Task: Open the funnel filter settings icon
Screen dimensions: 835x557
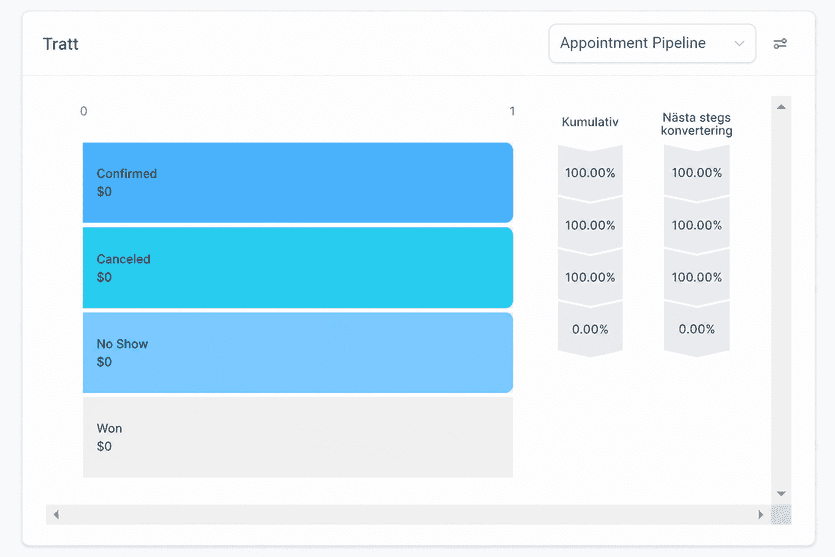Action: point(780,44)
